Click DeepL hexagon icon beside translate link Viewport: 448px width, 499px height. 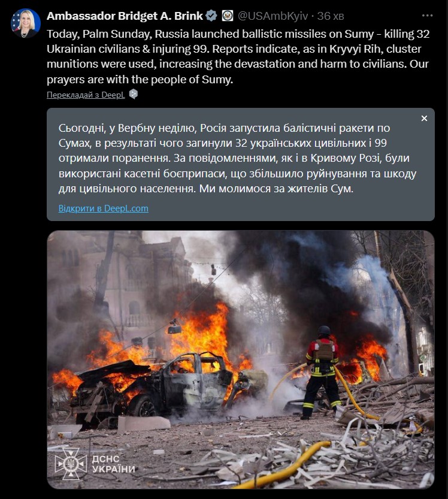(x=134, y=94)
